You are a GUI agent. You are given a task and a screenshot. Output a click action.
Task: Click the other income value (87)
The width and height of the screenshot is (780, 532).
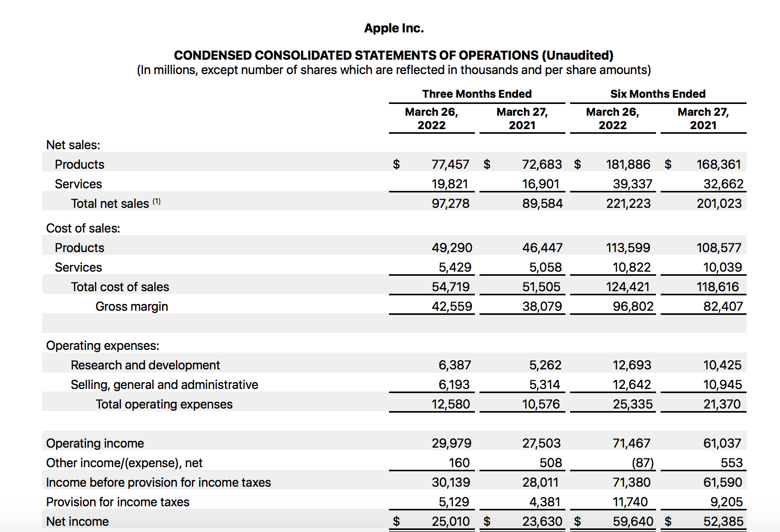point(643,463)
